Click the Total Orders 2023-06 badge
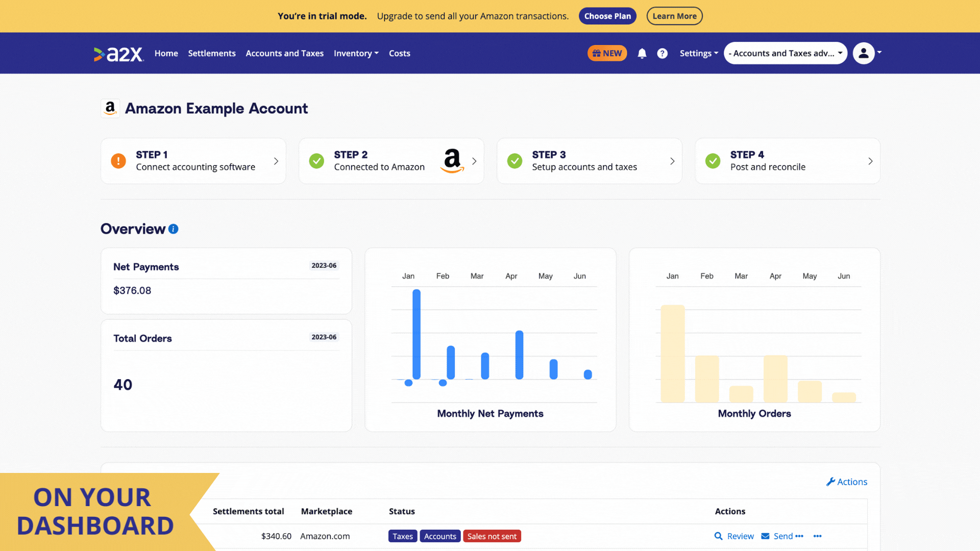The width and height of the screenshot is (980, 551). pos(324,337)
